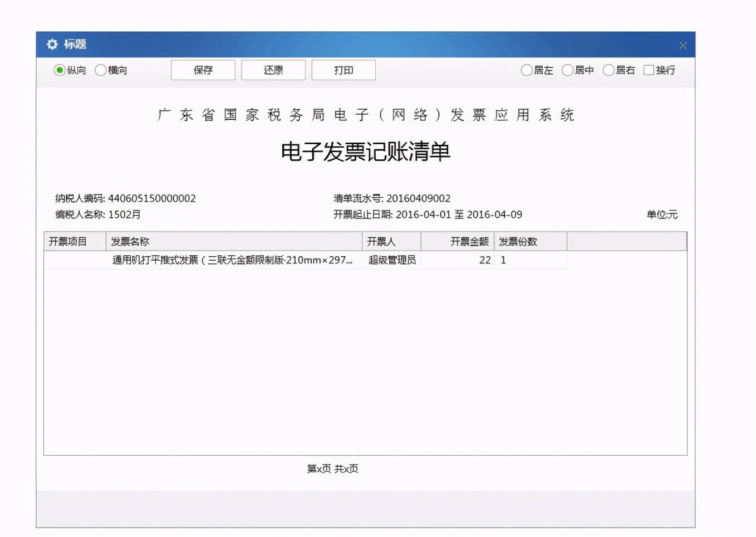The width and height of the screenshot is (756, 537).
Task: Click the 发票份数 column header
Action: click(x=518, y=241)
